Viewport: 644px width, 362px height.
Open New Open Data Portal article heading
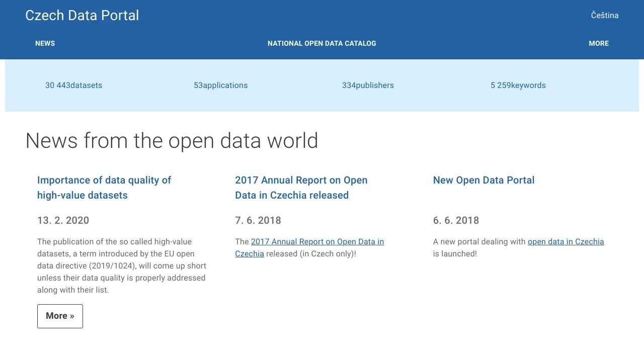(484, 180)
